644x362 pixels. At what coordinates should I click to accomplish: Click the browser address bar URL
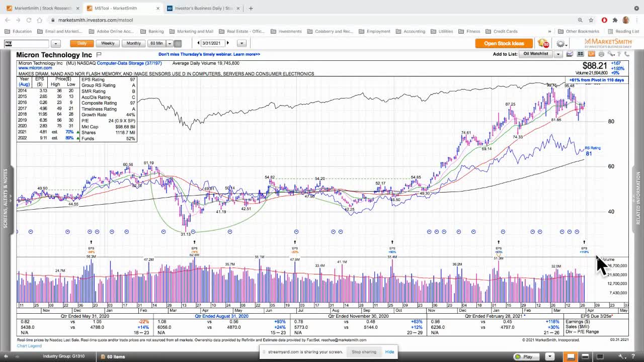point(96,20)
